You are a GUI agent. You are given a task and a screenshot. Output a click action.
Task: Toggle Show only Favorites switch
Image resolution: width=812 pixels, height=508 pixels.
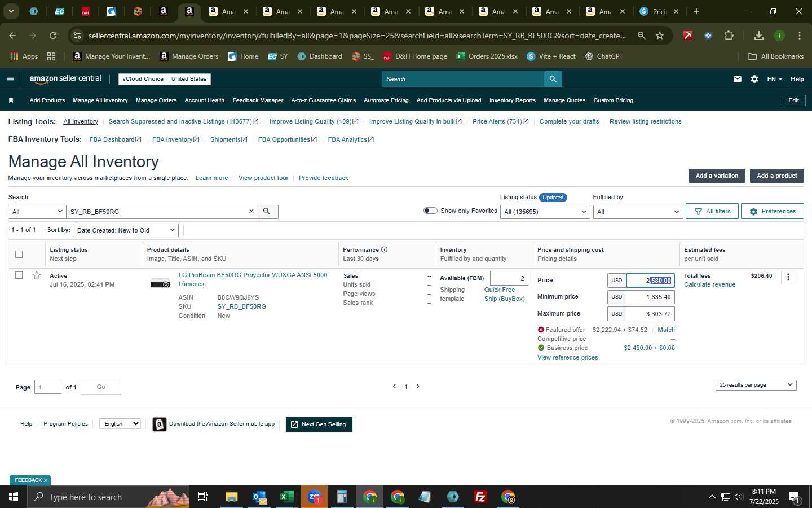coord(430,211)
